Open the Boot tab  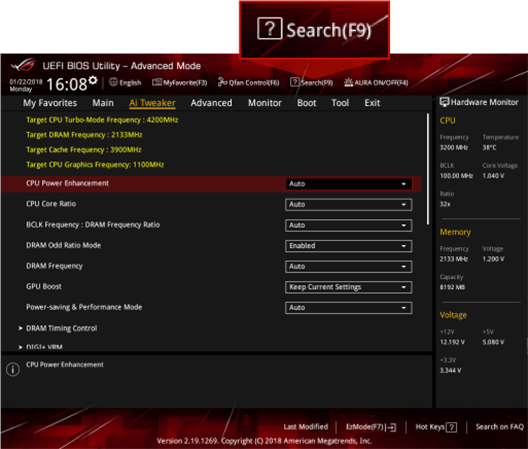[x=306, y=103]
